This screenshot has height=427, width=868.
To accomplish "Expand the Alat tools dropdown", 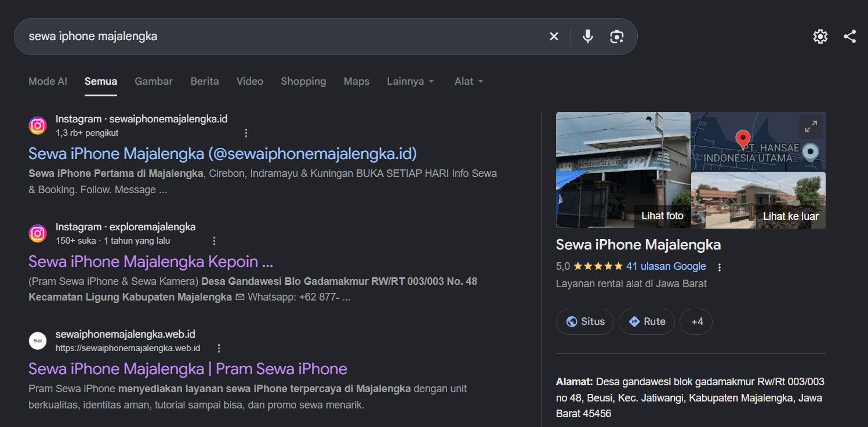I will pyautogui.click(x=468, y=81).
